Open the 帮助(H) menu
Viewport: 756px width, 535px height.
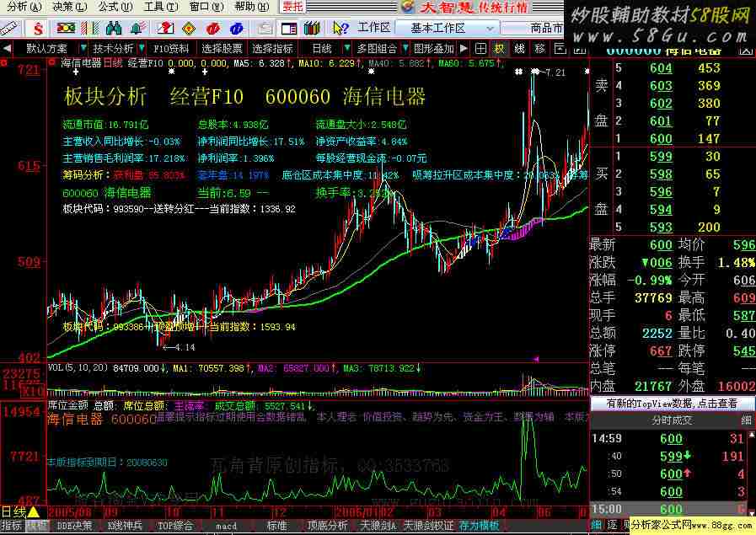click(x=252, y=7)
